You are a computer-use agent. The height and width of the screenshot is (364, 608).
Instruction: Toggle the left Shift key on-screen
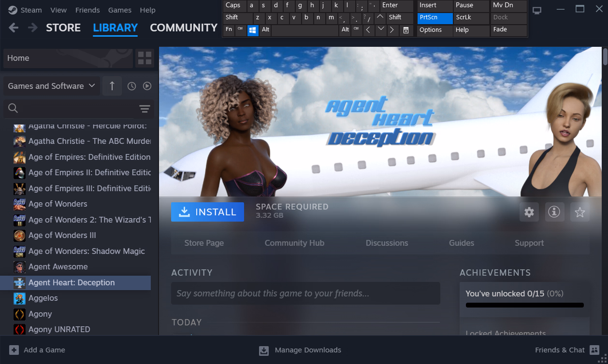pos(237,18)
